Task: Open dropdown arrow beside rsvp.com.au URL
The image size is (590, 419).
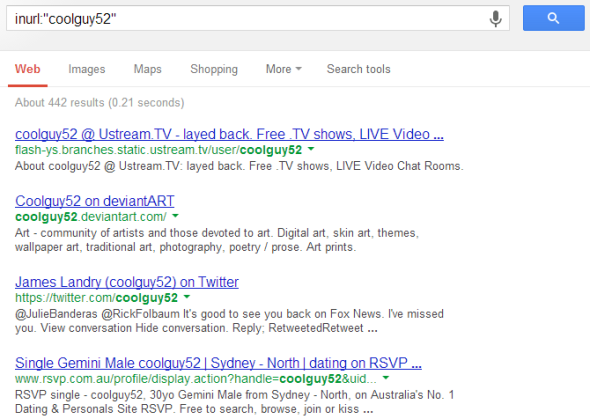Action: pos(386,378)
